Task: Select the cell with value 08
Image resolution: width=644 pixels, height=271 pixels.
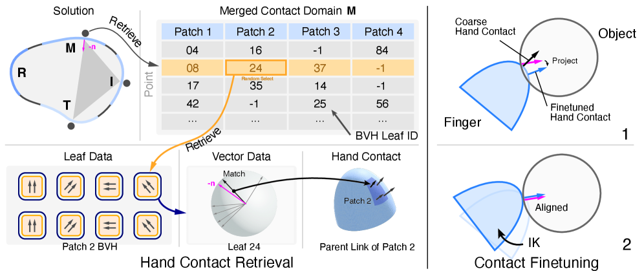Action: click(x=191, y=67)
